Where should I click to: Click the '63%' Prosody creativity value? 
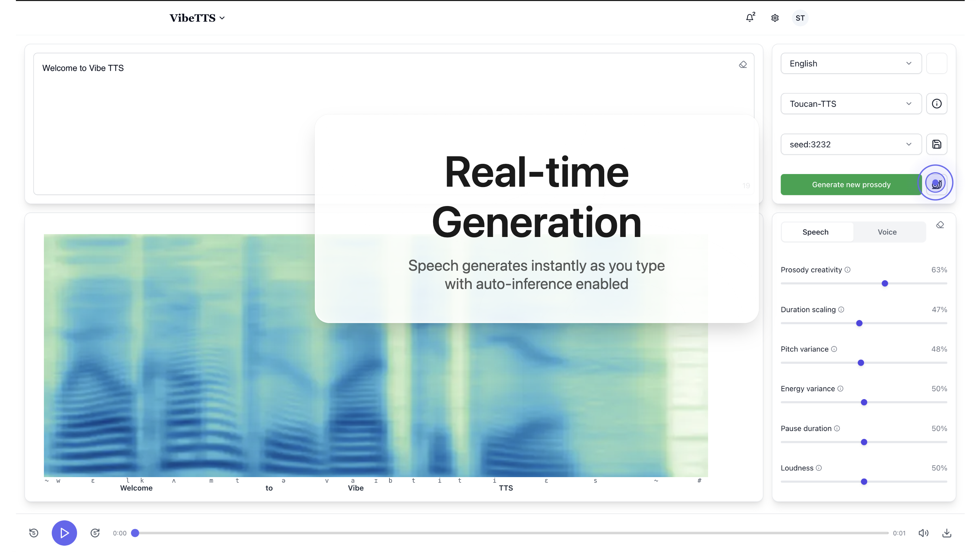click(939, 270)
